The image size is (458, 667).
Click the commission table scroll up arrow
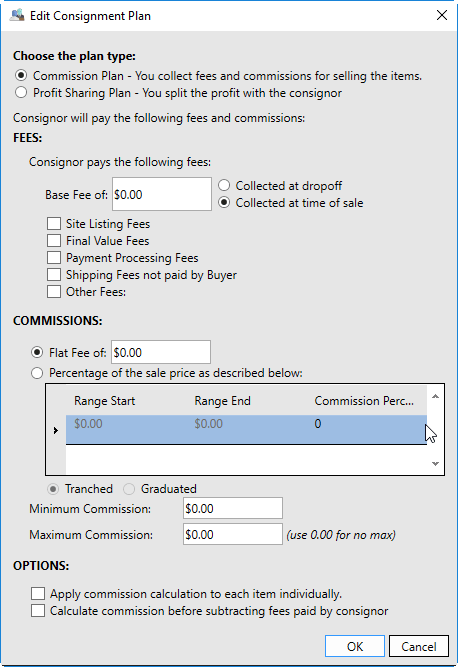point(435,396)
